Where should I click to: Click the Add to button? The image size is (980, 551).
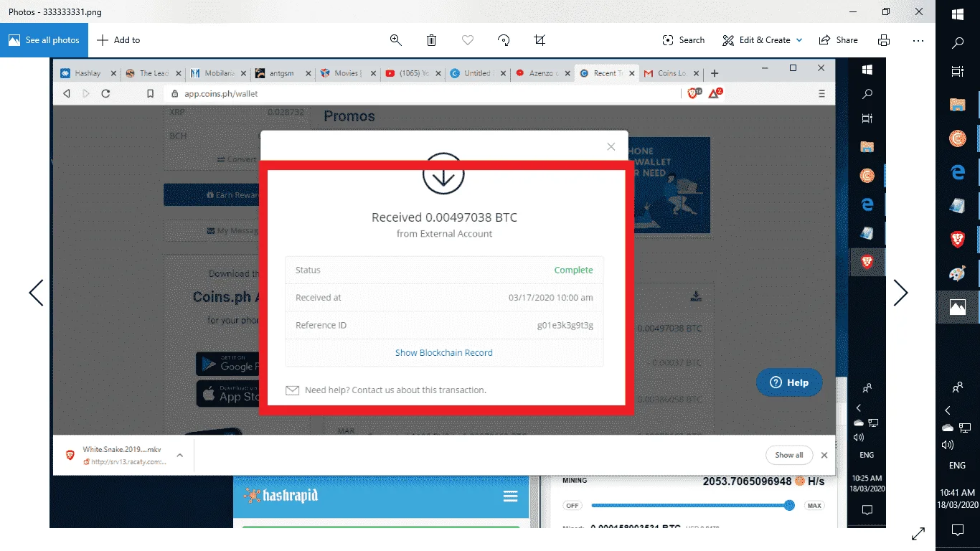point(118,40)
